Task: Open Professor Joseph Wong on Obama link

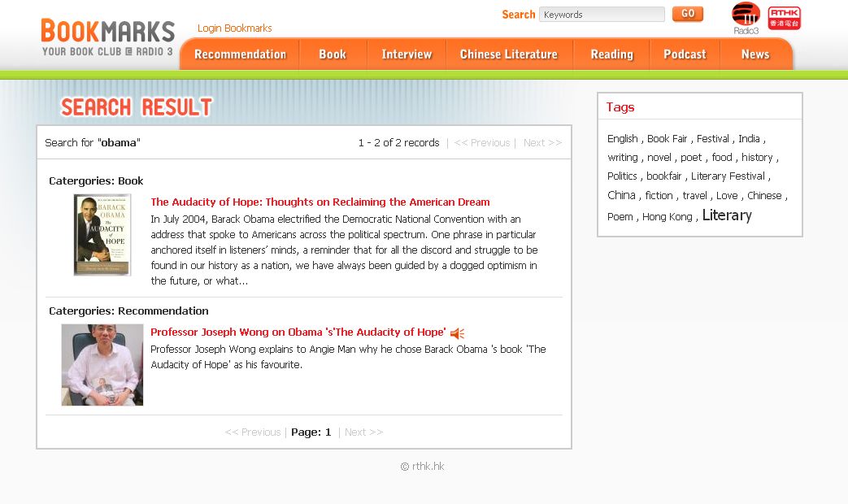Action: [298, 332]
